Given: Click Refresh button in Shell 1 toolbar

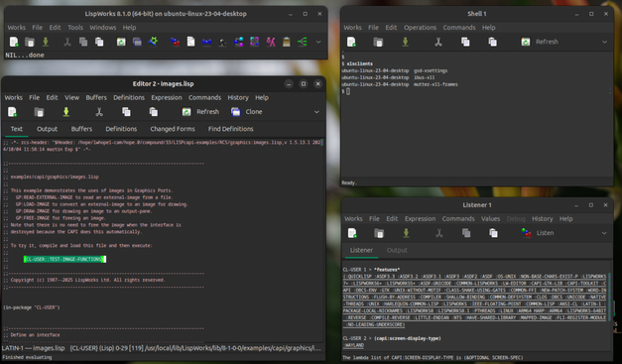Looking at the screenshot, I should (x=540, y=42).
